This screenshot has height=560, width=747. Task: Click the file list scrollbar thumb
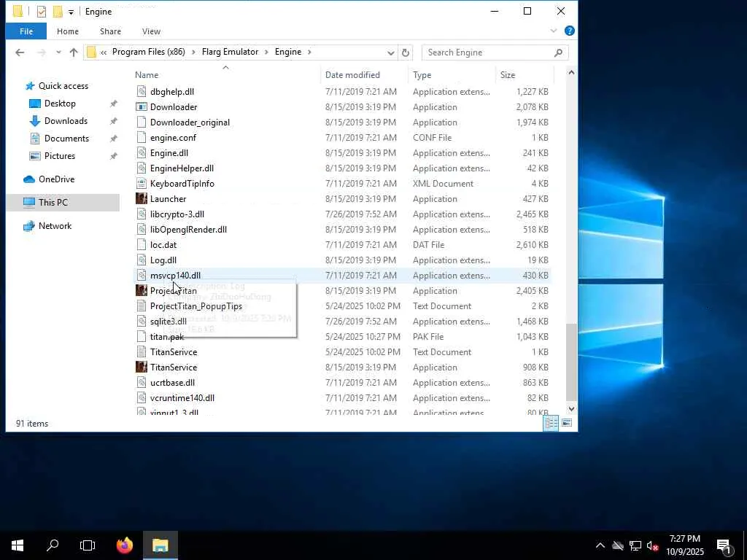pyautogui.click(x=571, y=362)
